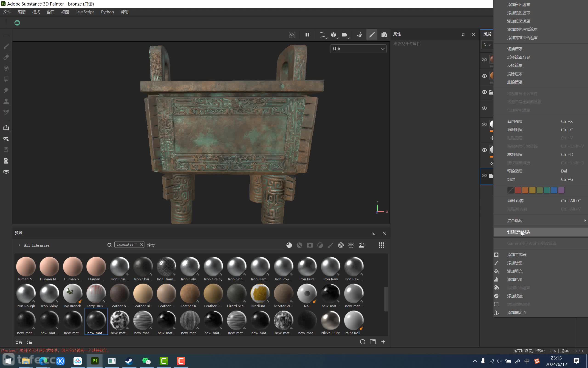Open the 文件 menu

[x=7, y=12]
